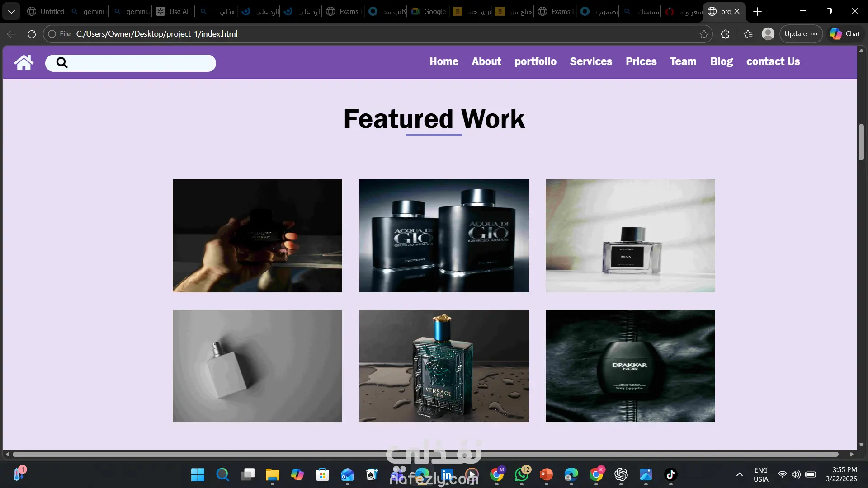Add page to favorites with star icon

tap(704, 34)
